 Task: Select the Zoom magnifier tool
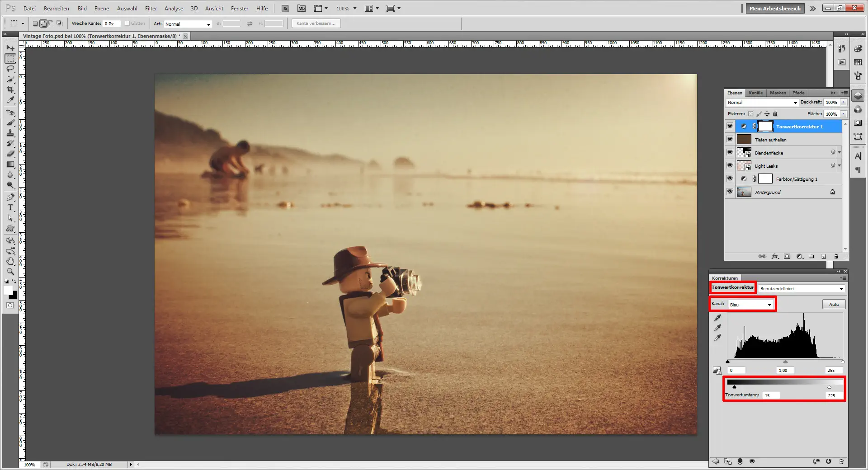click(10, 272)
